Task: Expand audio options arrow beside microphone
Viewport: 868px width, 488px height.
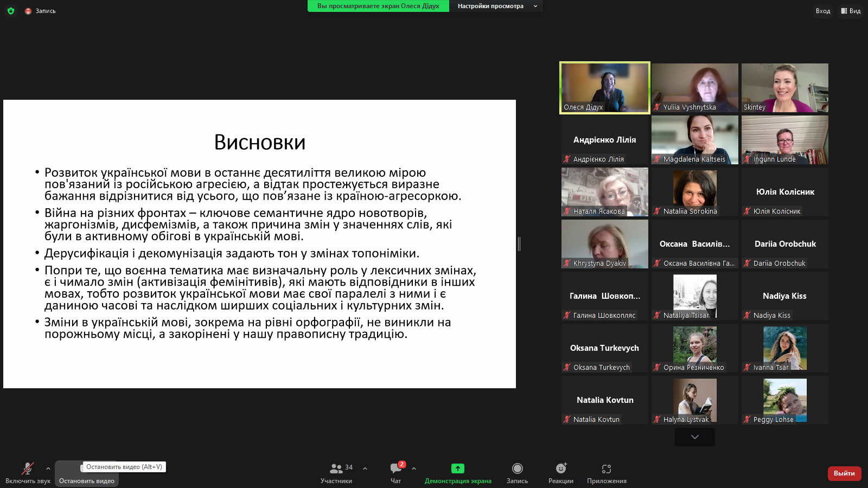Action: [x=48, y=468]
